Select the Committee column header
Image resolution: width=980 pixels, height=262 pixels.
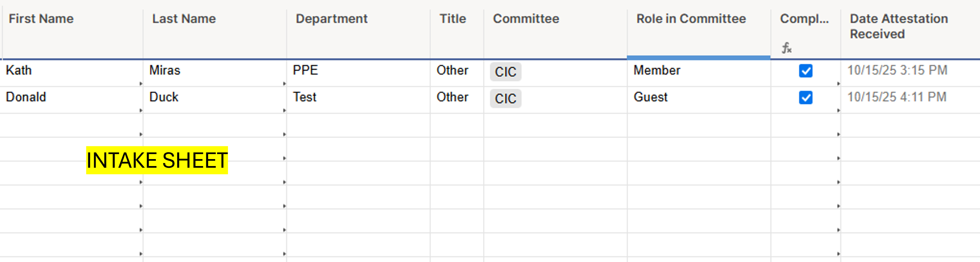(x=526, y=19)
